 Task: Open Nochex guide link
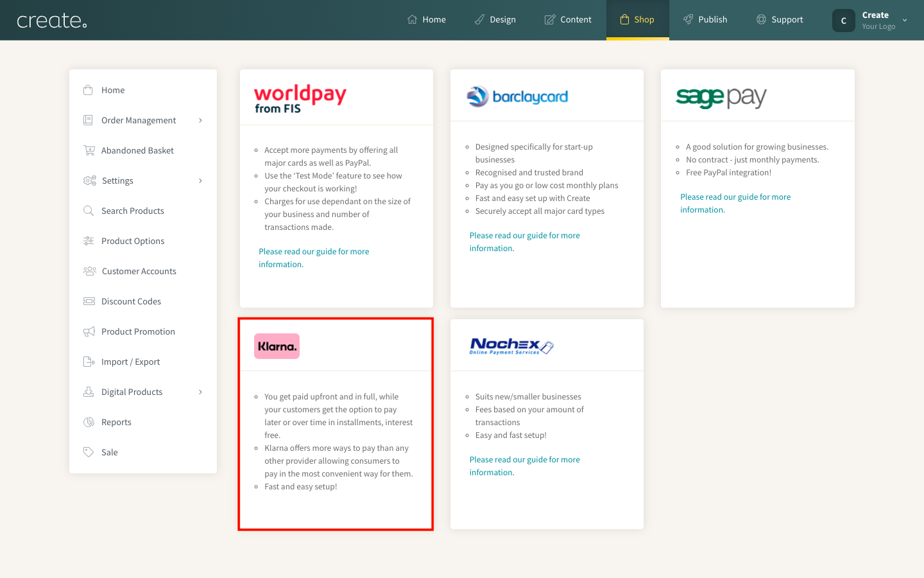click(524, 466)
